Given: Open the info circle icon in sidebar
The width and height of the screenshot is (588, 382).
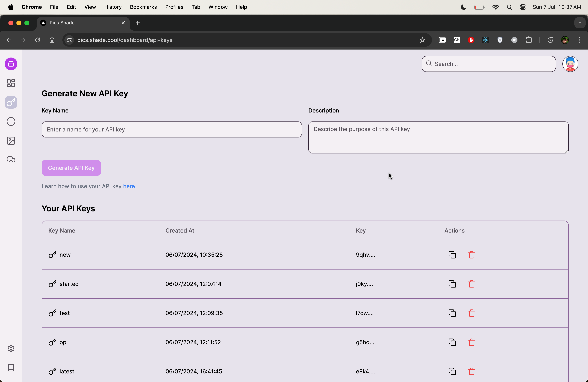Looking at the screenshot, I should coord(11,122).
